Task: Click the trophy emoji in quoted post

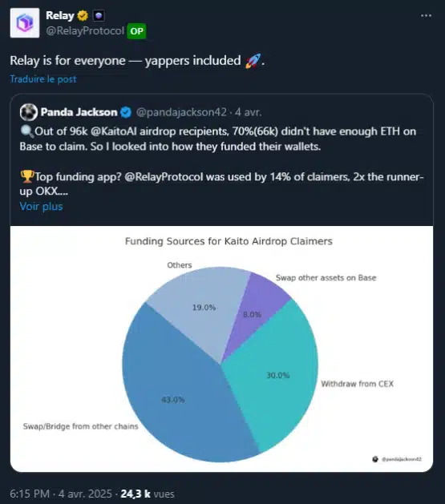Action: pos(27,176)
